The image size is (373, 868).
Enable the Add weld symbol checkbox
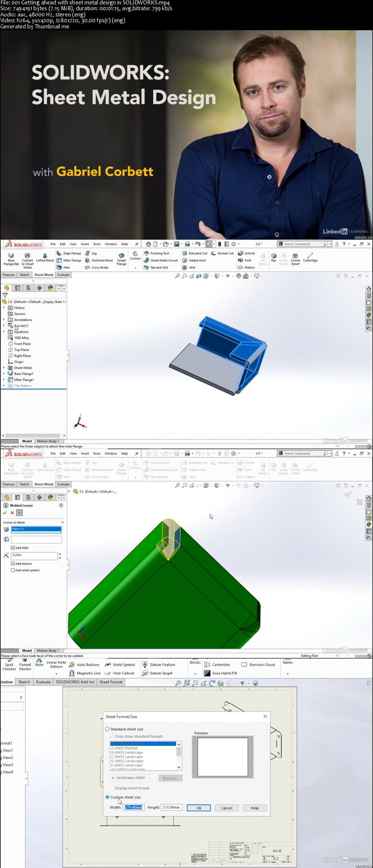(x=13, y=570)
